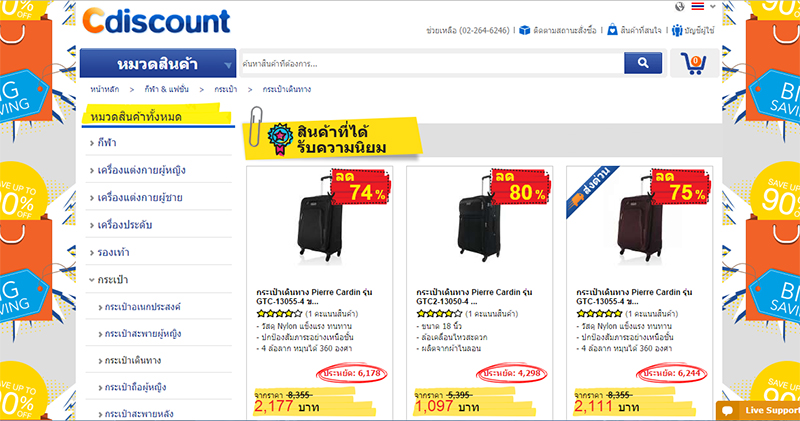
Task: Click the search products input field
Action: coord(432,64)
